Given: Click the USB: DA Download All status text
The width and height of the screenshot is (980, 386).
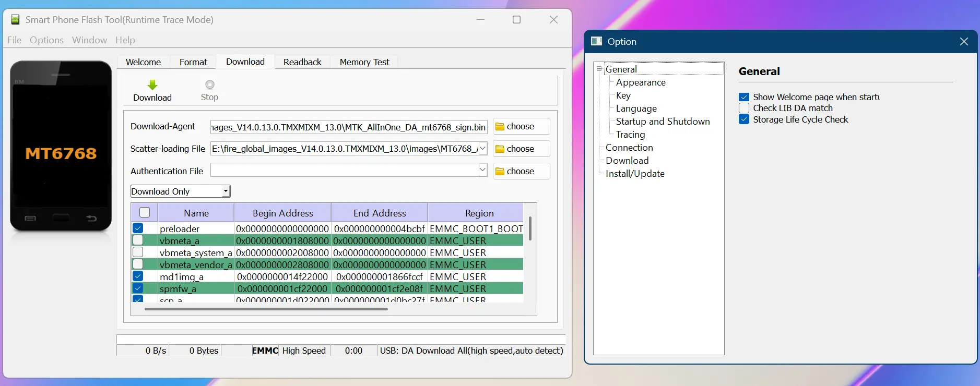Looking at the screenshot, I should (x=471, y=351).
